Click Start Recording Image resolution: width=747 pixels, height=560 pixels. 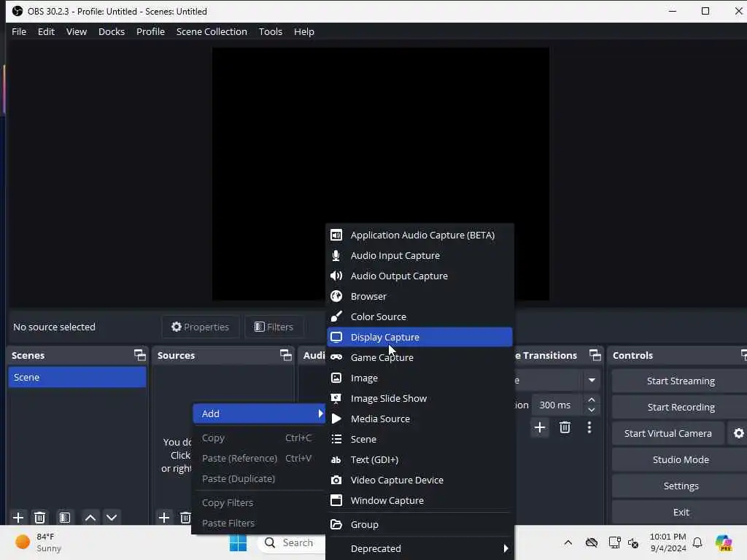(681, 407)
